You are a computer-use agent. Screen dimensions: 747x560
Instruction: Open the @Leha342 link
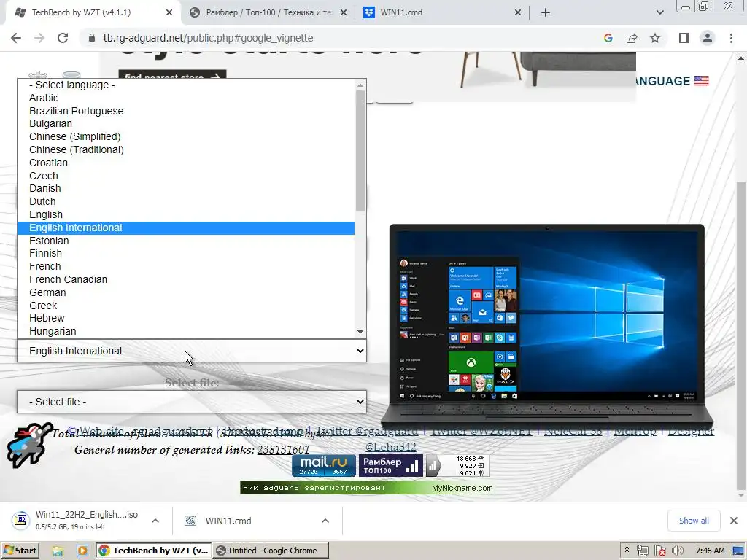coord(390,447)
